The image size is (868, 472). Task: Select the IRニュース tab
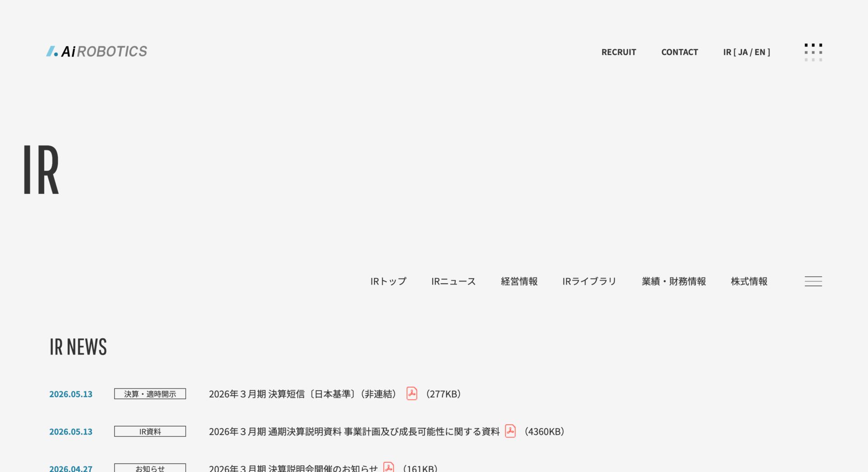coord(453,281)
